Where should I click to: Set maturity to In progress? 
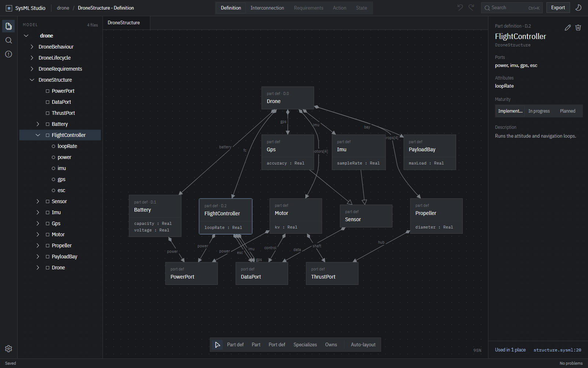click(539, 111)
